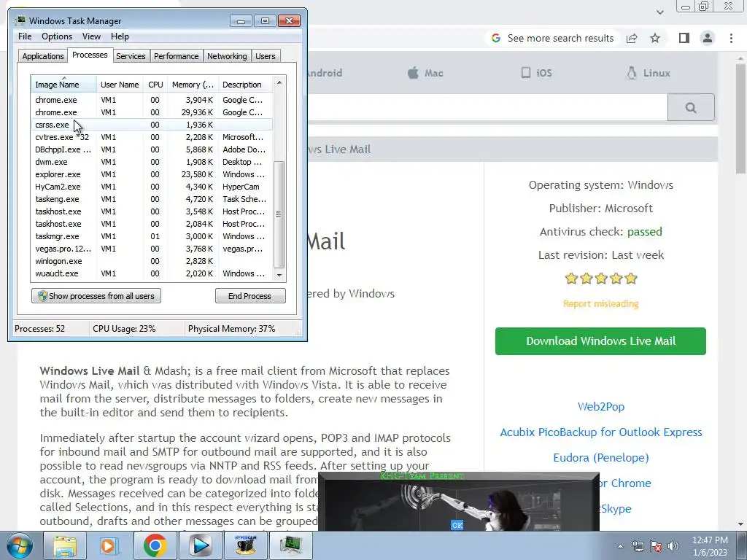Sort processes by CPU column

point(155,85)
